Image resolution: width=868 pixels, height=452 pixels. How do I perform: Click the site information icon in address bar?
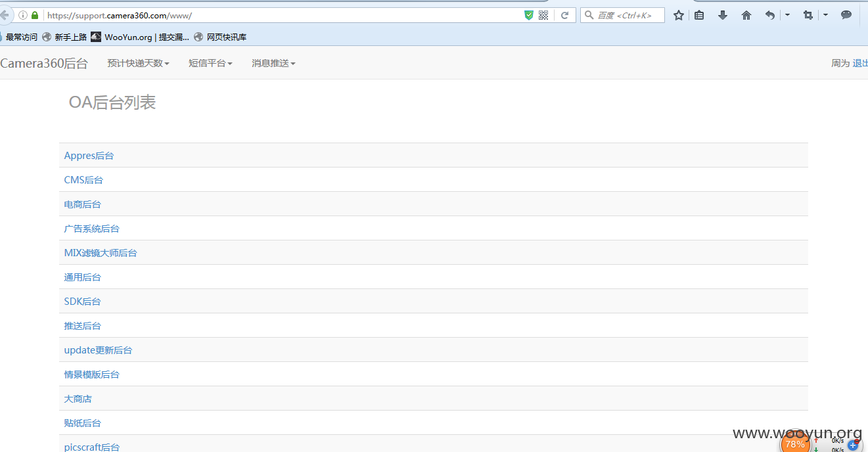pyautogui.click(x=23, y=15)
